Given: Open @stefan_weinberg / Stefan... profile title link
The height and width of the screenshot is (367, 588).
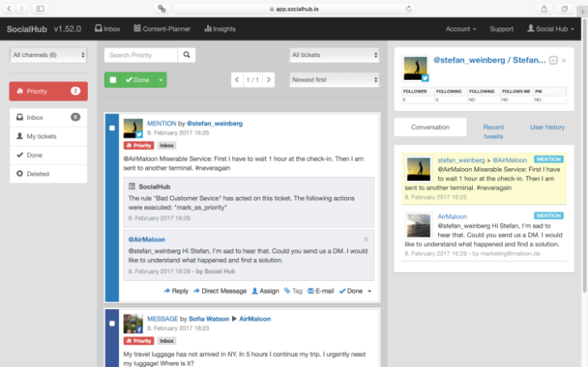Looking at the screenshot, I should coord(490,60).
